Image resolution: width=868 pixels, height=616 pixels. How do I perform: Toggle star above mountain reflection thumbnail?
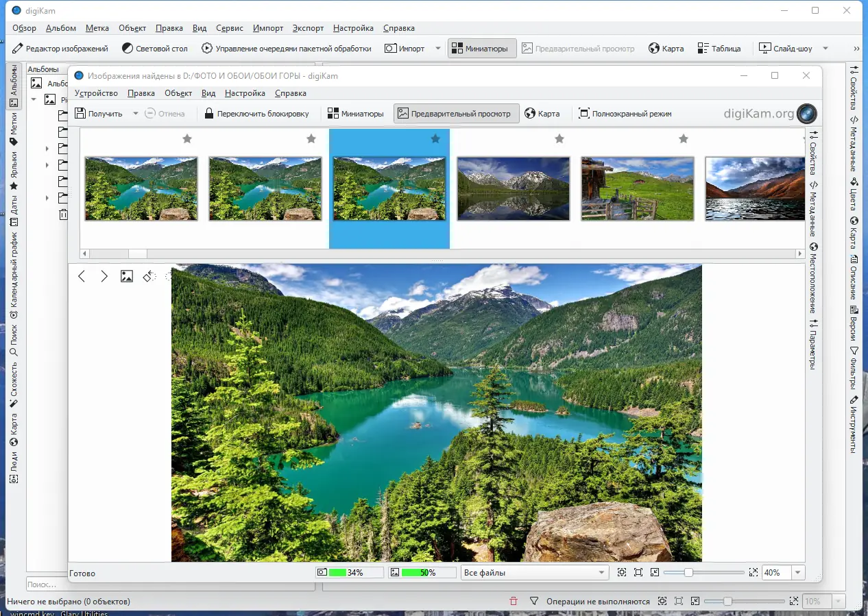[559, 139]
